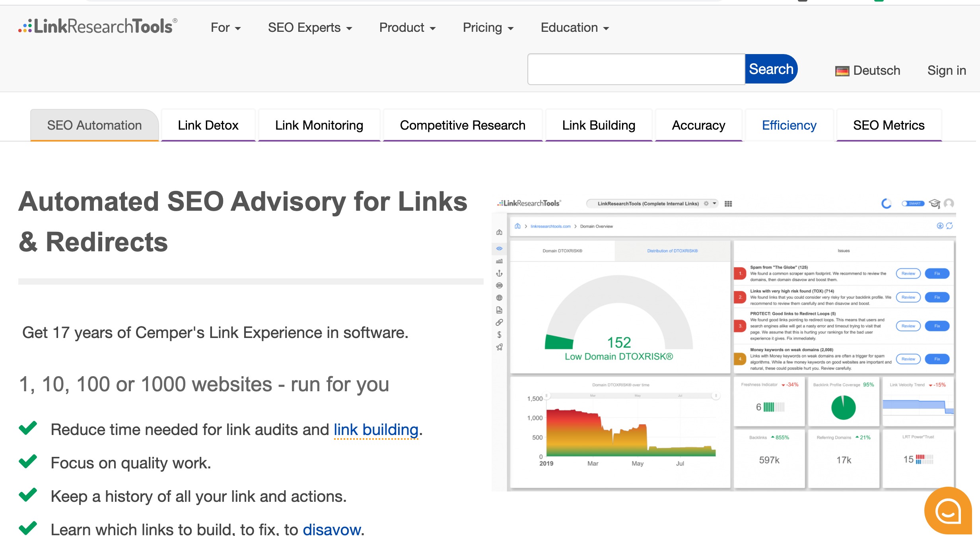The width and height of the screenshot is (980, 536).
Task: Follow the 'disavow' hyperlink
Action: pyautogui.click(x=332, y=529)
